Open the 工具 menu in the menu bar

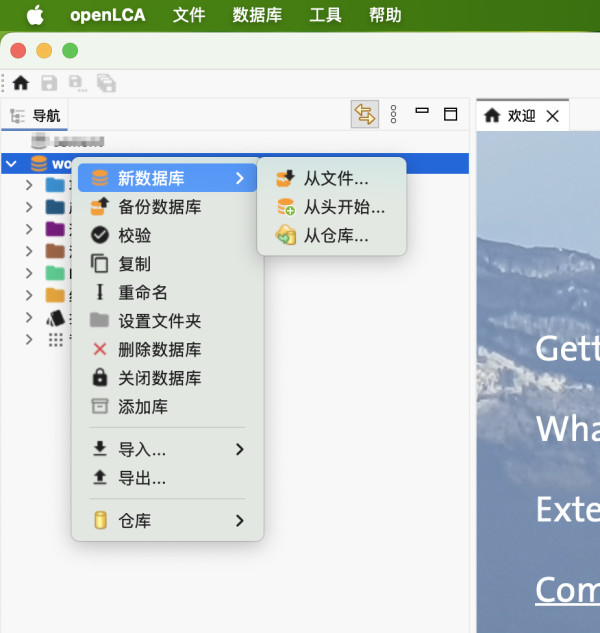click(325, 15)
